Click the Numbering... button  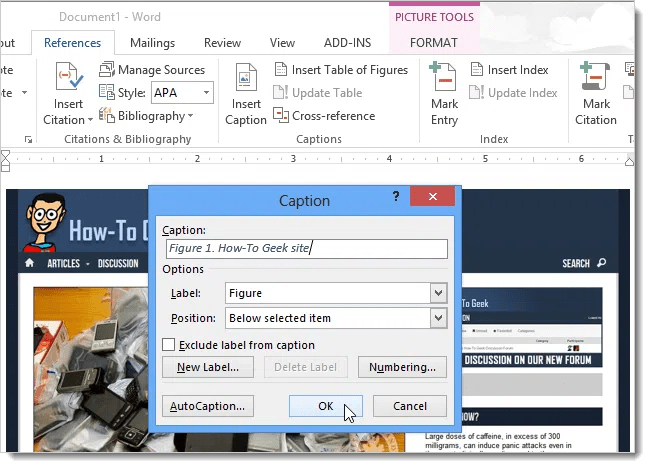point(402,367)
